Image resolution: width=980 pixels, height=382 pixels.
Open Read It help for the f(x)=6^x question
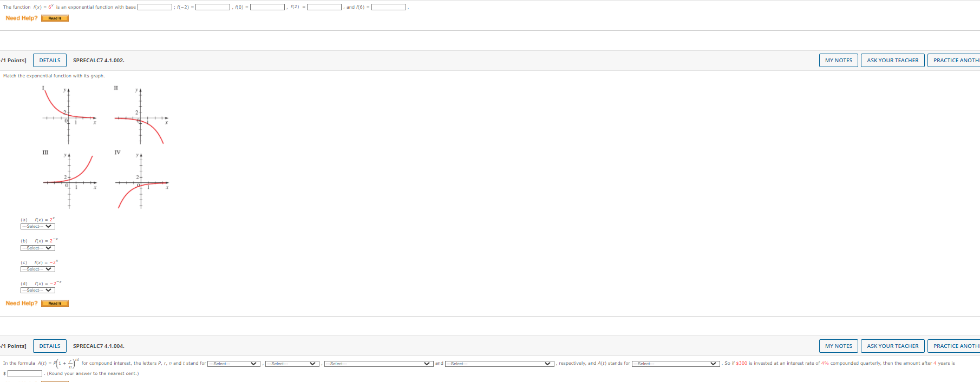pyautogui.click(x=55, y=18)
